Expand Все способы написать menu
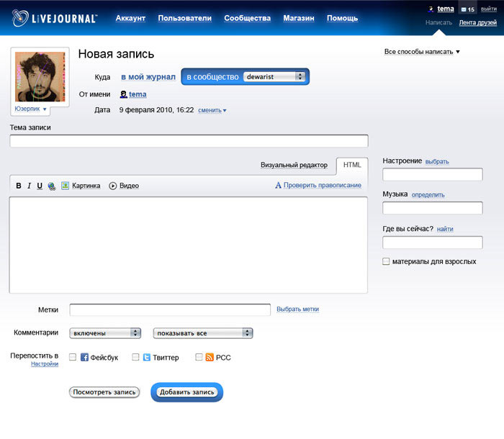The image size is (504, 439). pyautogui.click(x=422, y=52)
